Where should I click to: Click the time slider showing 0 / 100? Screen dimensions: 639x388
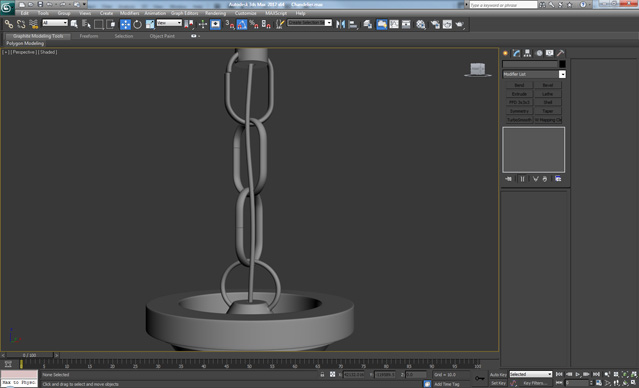[29, 355]
